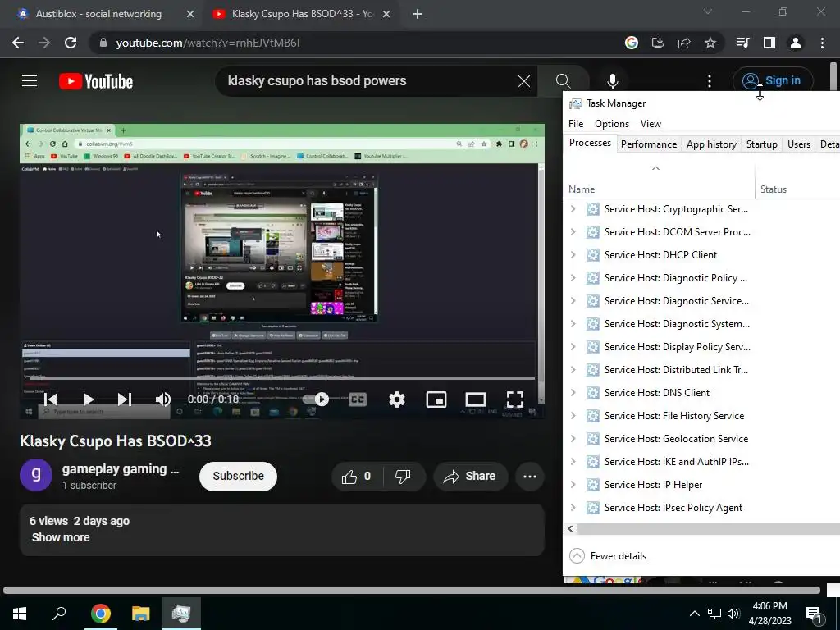The width and height of the screenshot is (840, 630).
Task: Open YouTube settings three-dot menu
Action: click(x=710, y=81)
